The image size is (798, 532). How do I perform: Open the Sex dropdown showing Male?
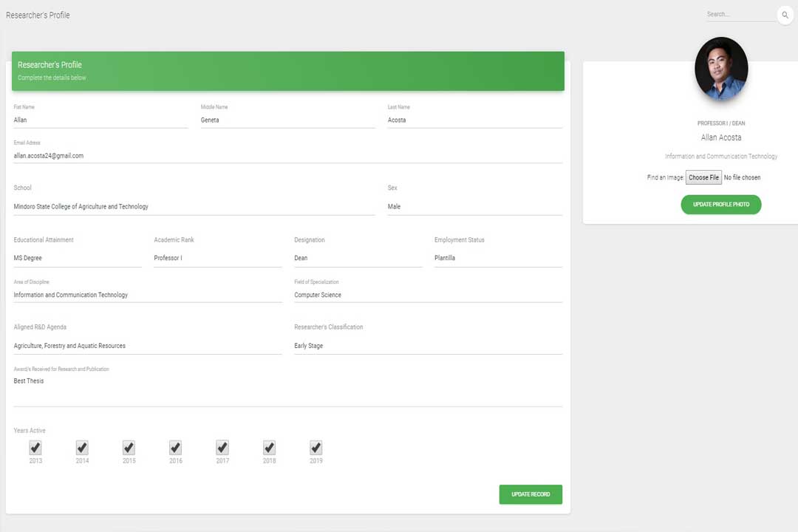coord(474,207)
